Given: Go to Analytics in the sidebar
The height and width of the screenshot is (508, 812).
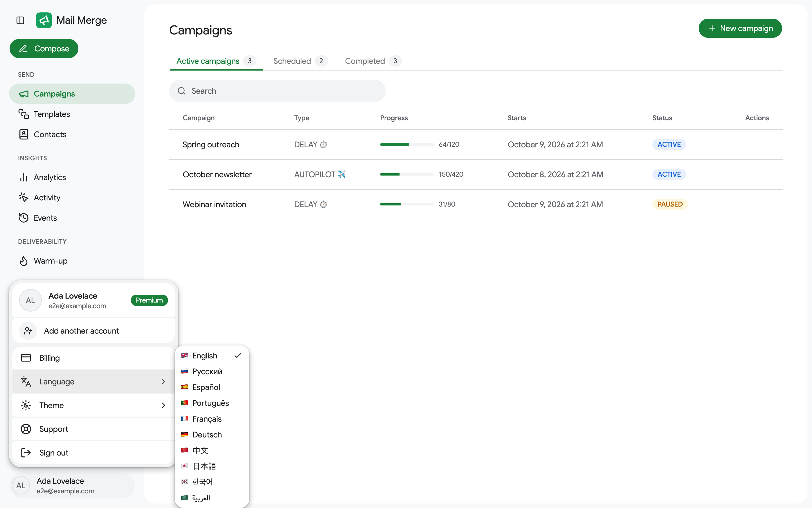Looking at the screenshot, I should 72,178.
